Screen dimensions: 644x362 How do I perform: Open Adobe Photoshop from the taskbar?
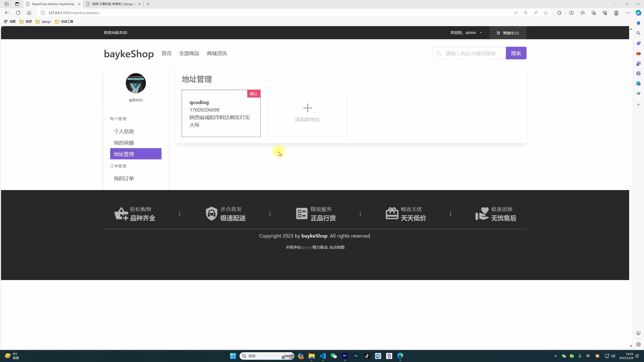coord(356,356)
